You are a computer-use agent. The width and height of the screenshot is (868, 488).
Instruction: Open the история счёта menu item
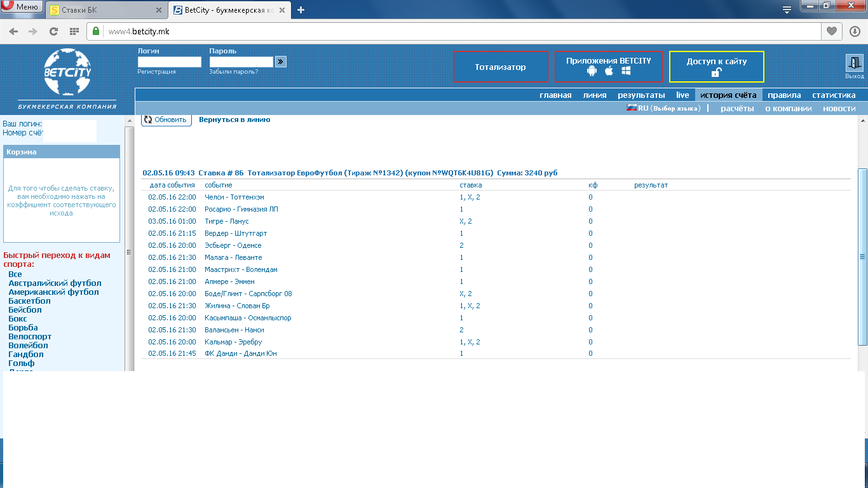[728, 95]
